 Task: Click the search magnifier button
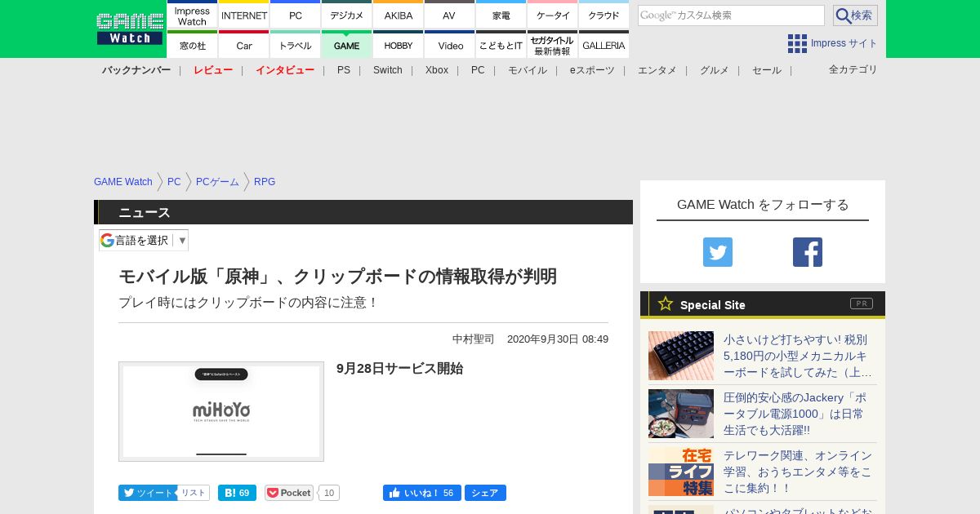(x=855, y=16)
